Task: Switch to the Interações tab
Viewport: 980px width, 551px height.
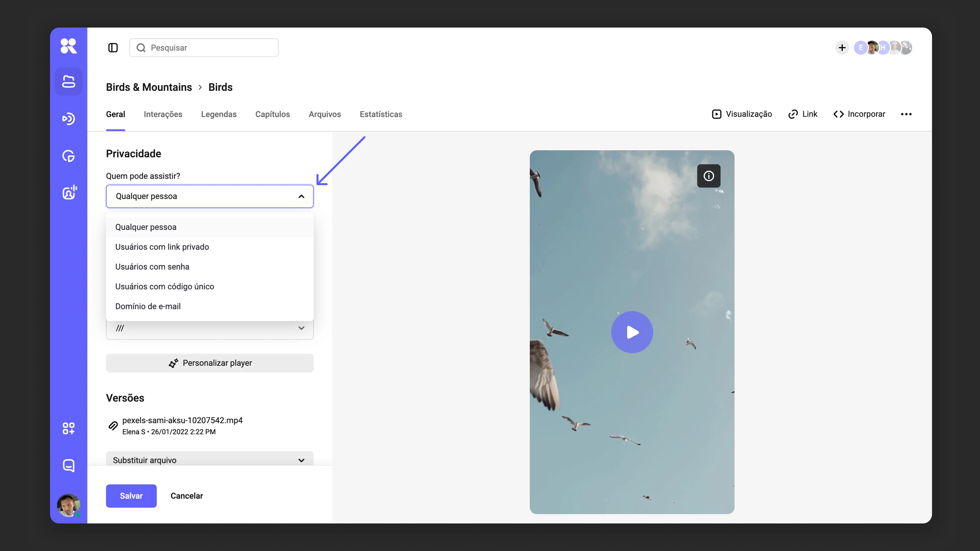Action: (163, 114)
